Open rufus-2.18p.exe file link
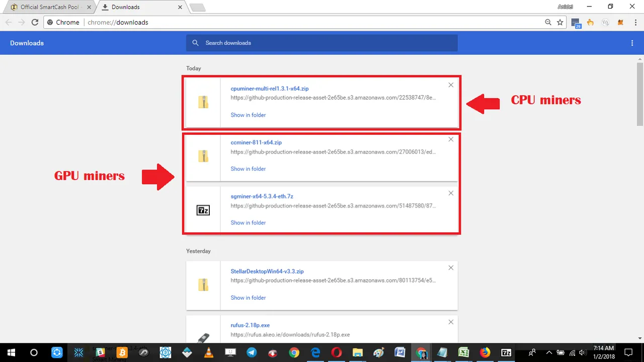Screen dimensions: 644x362 point(250,325)
